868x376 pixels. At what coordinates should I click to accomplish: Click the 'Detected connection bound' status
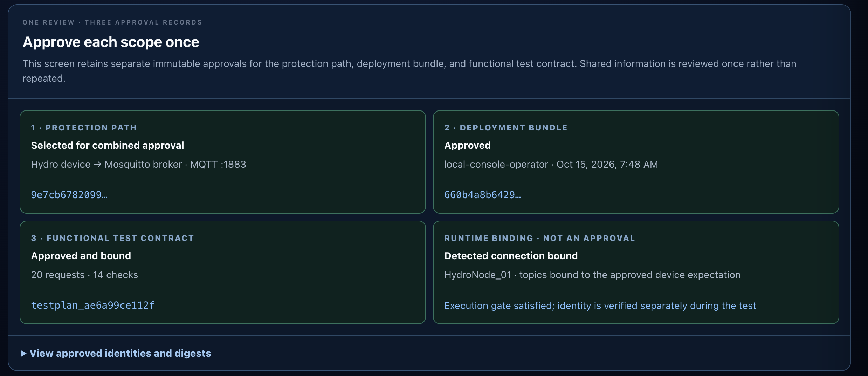coord(511,256)
